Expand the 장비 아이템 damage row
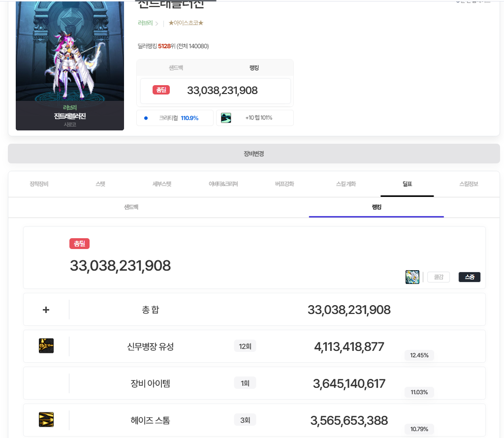The width and height of the screenshot is (504, 438). click(x=150, y=383)
